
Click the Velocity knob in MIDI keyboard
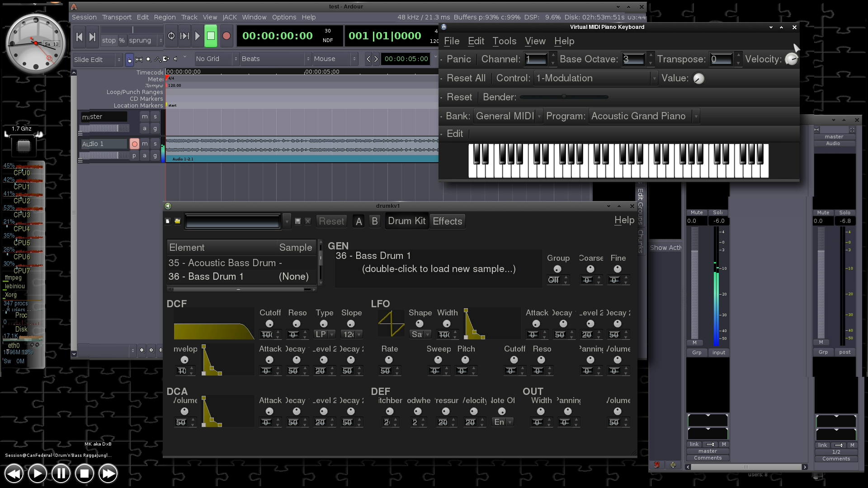point(791,59)
